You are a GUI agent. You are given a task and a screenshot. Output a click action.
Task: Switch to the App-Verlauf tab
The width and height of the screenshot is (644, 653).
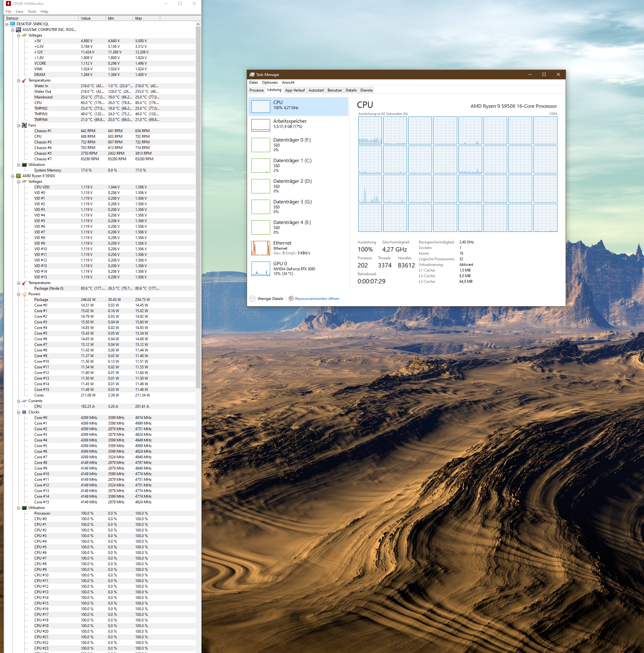click(x=295, y=90)
